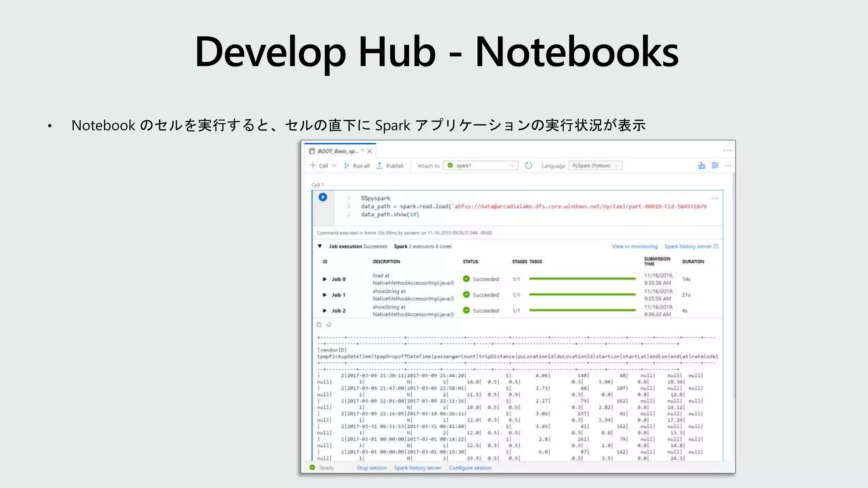This screenshot has width=868, height=488.
Task: Collapse the Job execution section
Action: [320, 246]
